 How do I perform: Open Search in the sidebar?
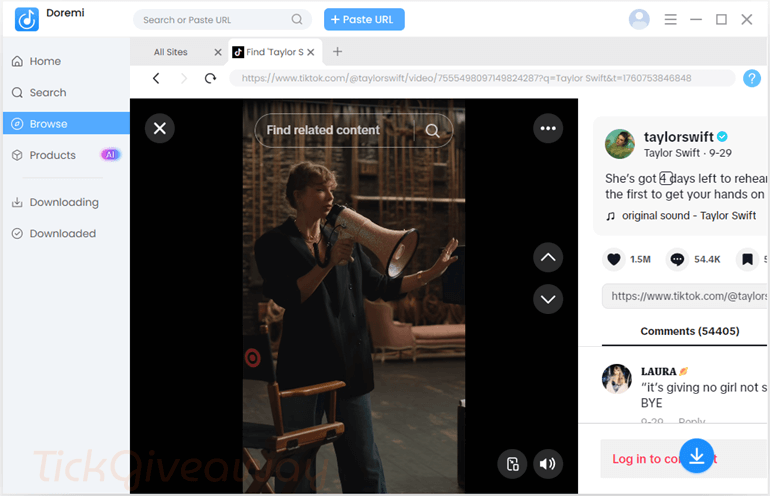66,92
